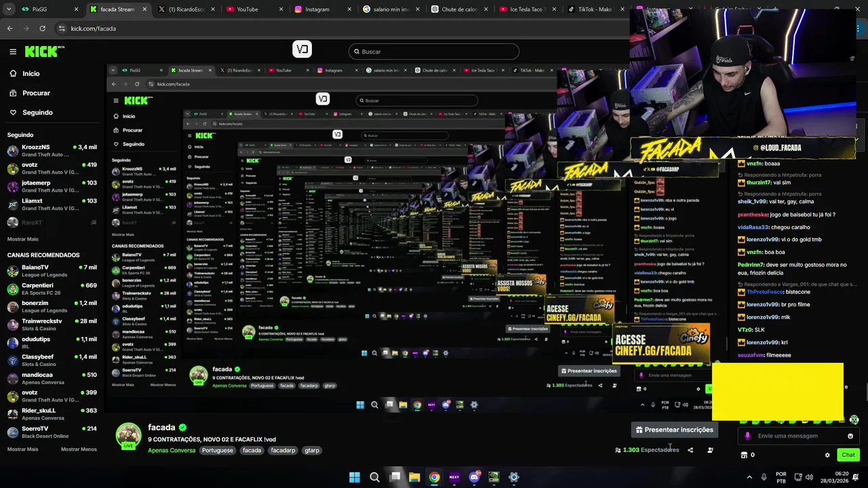Switch to the X RicardoEsc browser tab

[186, 9]
